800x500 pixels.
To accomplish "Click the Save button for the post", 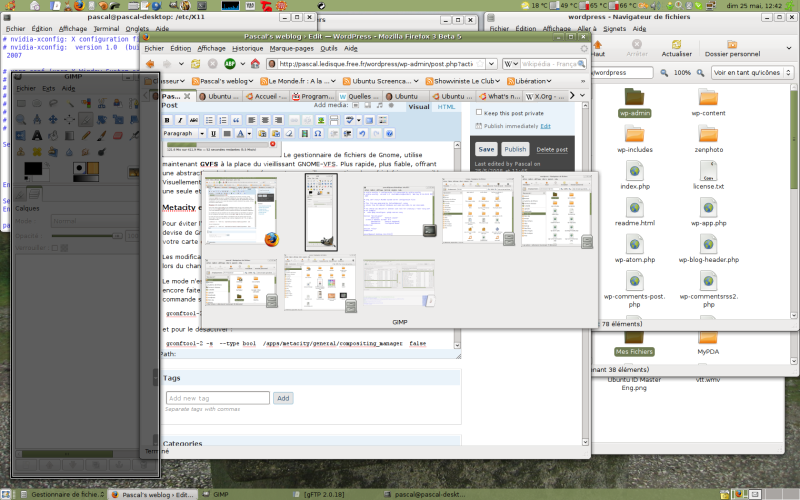I will pos(486,149).
